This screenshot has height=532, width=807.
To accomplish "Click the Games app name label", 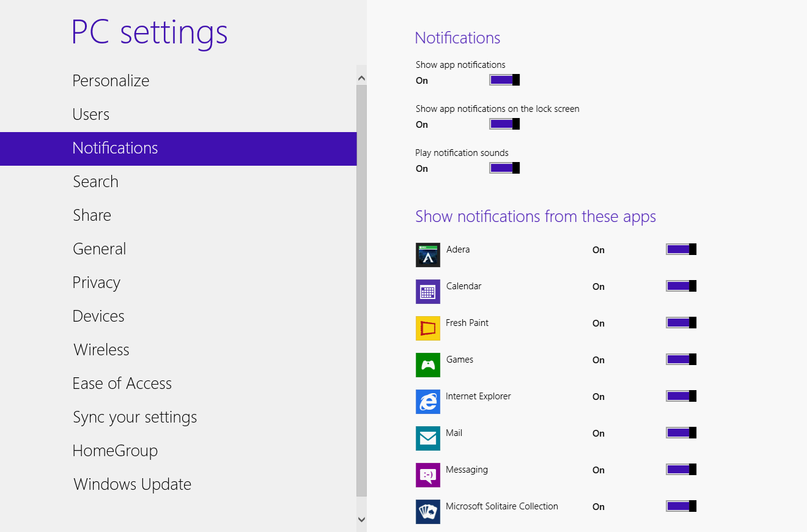I will tap(460, 360).
